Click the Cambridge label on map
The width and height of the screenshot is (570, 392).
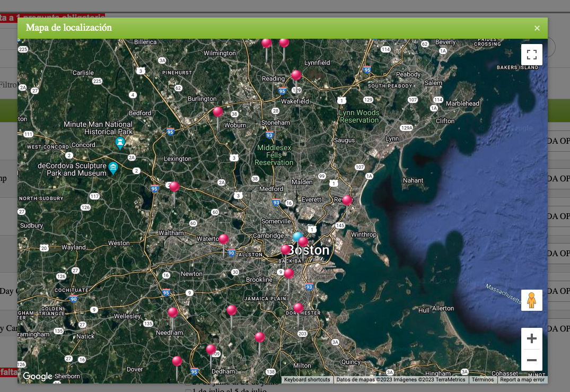268,236
